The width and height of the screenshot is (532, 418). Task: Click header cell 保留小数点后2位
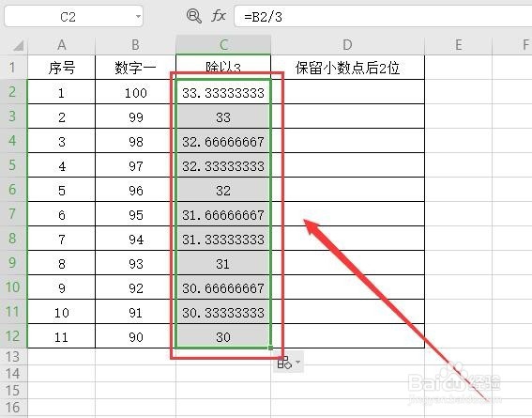tap(347, 68)
